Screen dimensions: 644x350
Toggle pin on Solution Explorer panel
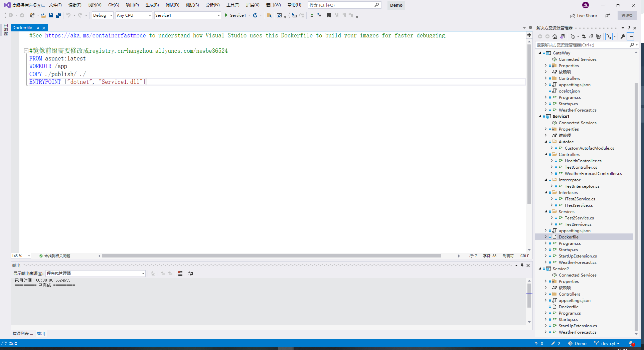629,28
